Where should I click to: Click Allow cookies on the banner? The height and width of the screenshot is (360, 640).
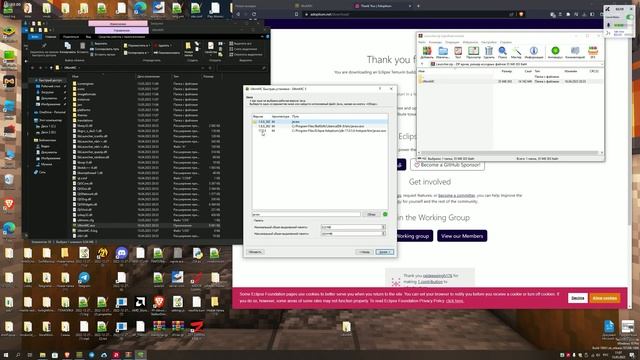point(604,298)
